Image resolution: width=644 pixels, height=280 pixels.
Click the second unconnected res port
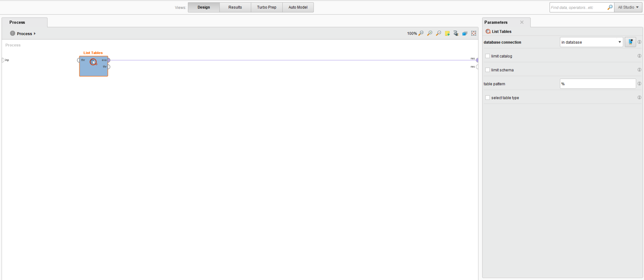(x=477, y=67)
